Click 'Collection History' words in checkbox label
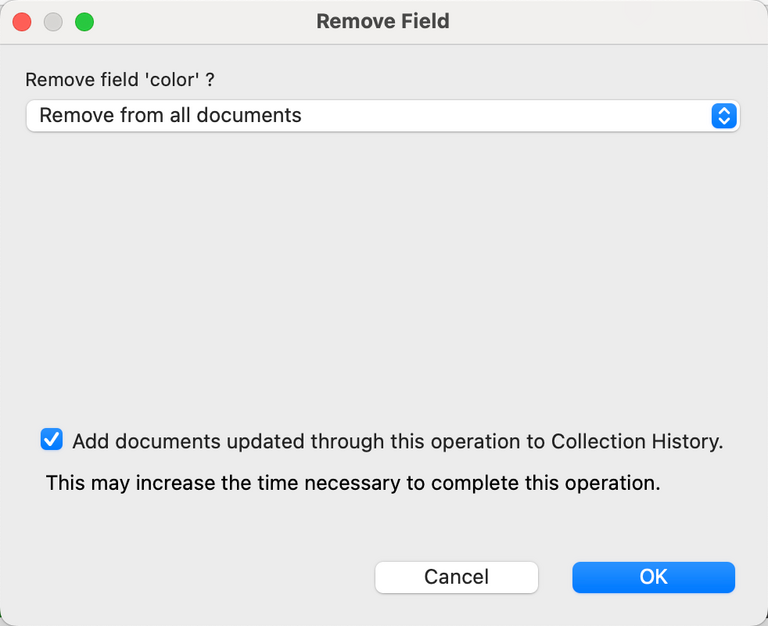This screenshot has width=768, height=626. click(634, 441)
